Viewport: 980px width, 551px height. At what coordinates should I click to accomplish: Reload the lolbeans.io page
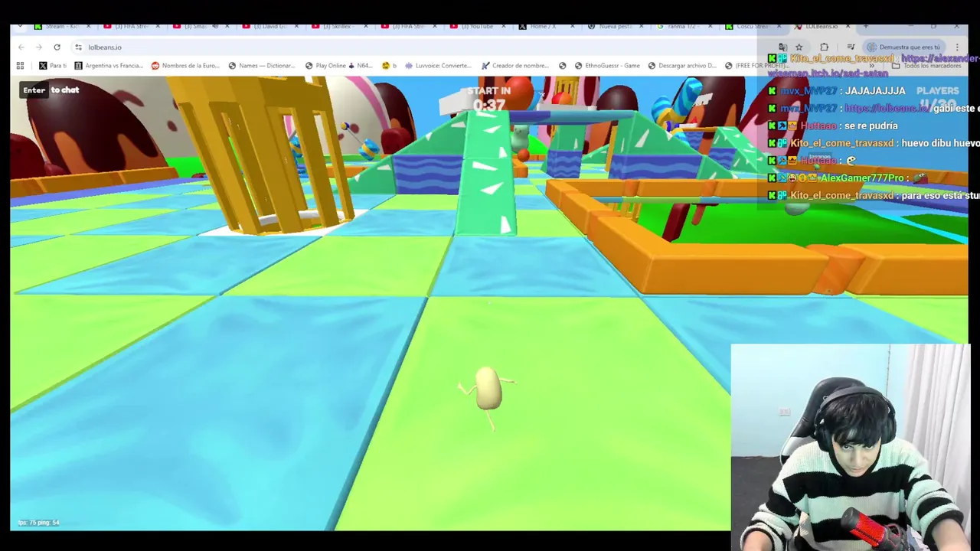pos(57,47)
